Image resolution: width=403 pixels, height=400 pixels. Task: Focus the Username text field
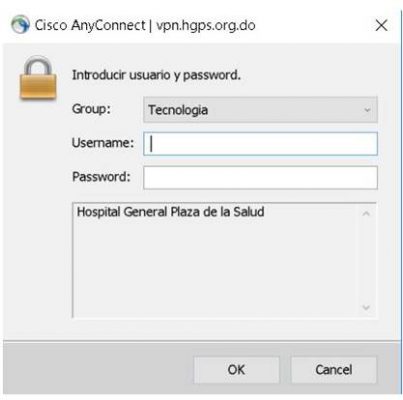click(x=260, y=144)
